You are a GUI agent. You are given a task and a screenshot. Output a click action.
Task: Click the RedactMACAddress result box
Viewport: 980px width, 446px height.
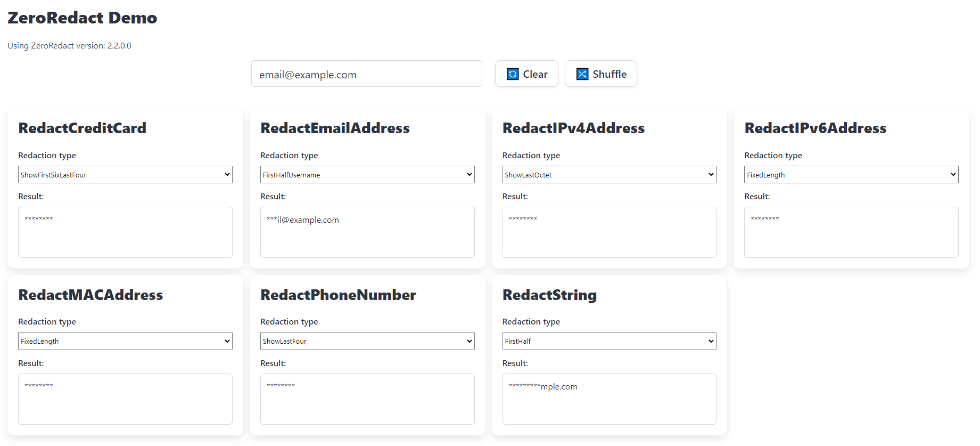[x=125, y=399]
